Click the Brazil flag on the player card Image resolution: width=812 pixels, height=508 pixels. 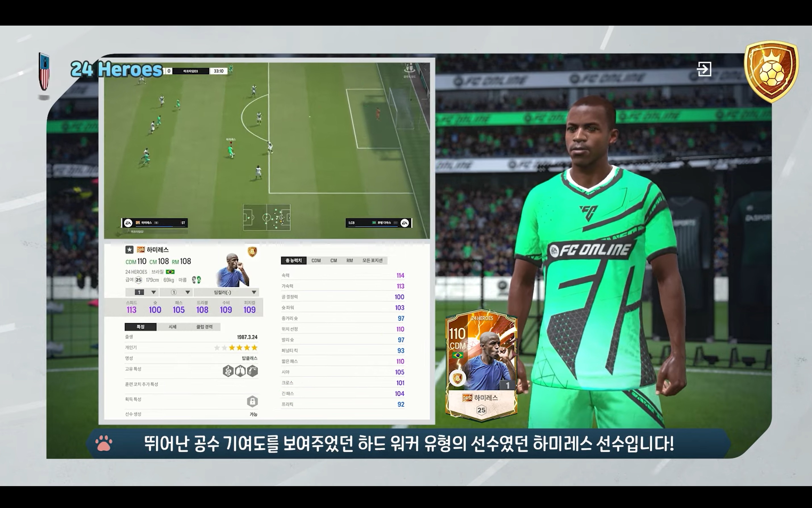pos(457,355)
